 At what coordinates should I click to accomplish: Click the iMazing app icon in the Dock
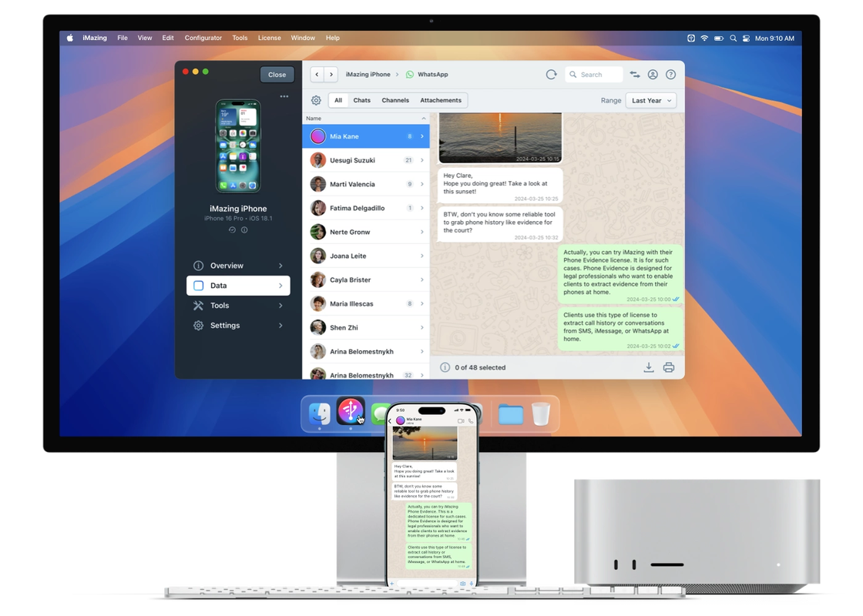tap(351, 411)
